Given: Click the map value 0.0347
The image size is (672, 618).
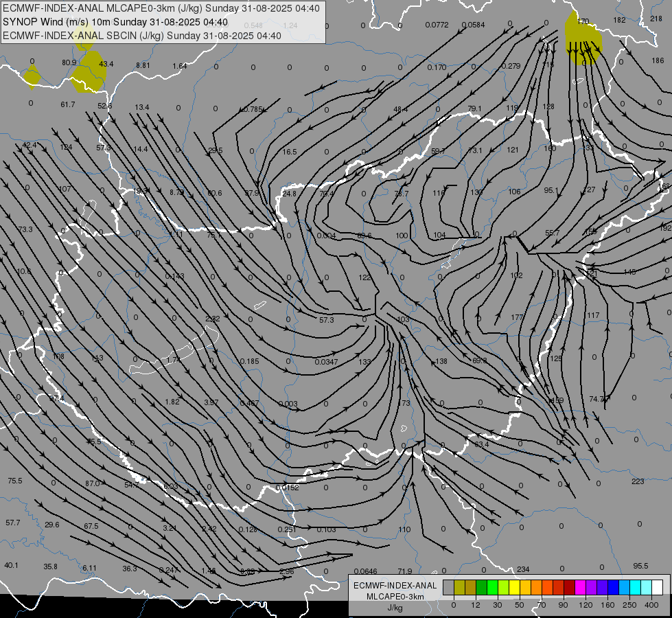Looking at the screenshot, I should click(326, 362).
